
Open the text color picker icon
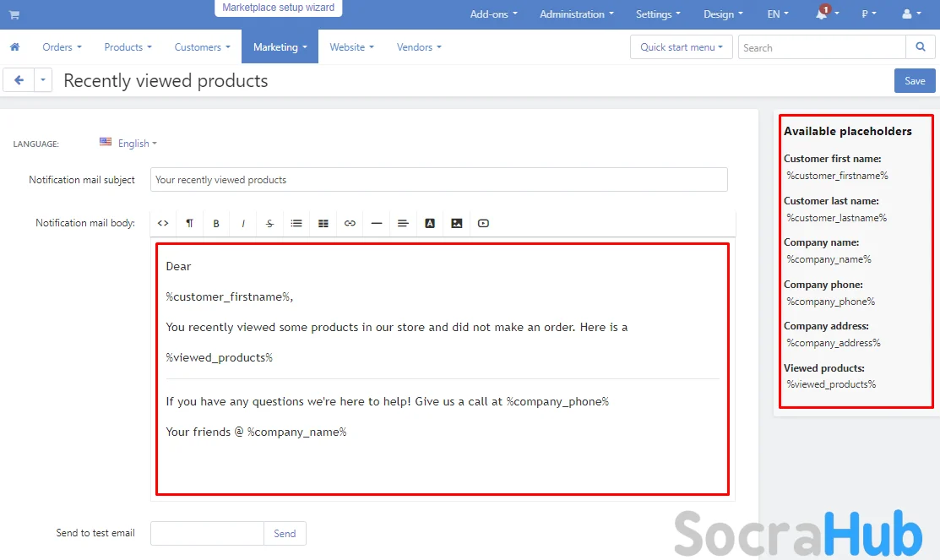pos(430,223)
